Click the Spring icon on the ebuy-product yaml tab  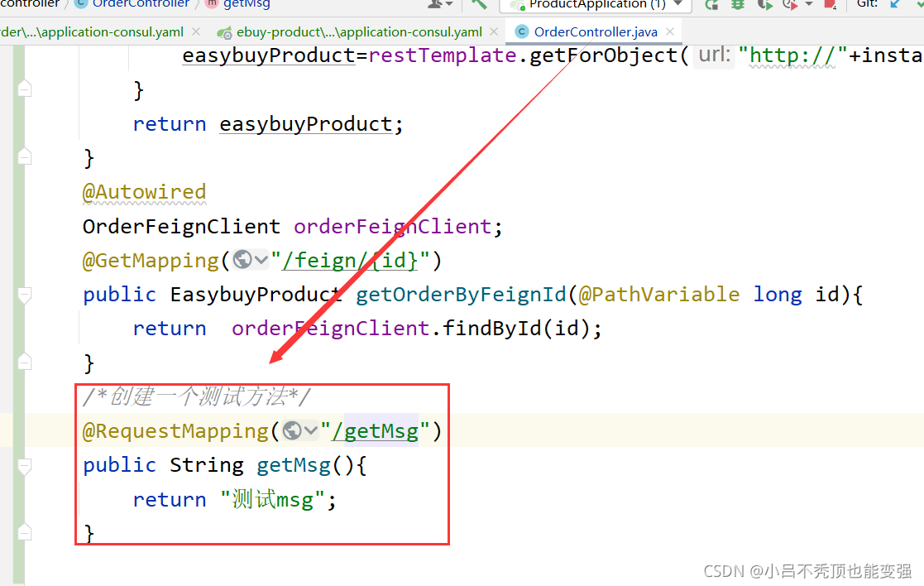[224, 33]
